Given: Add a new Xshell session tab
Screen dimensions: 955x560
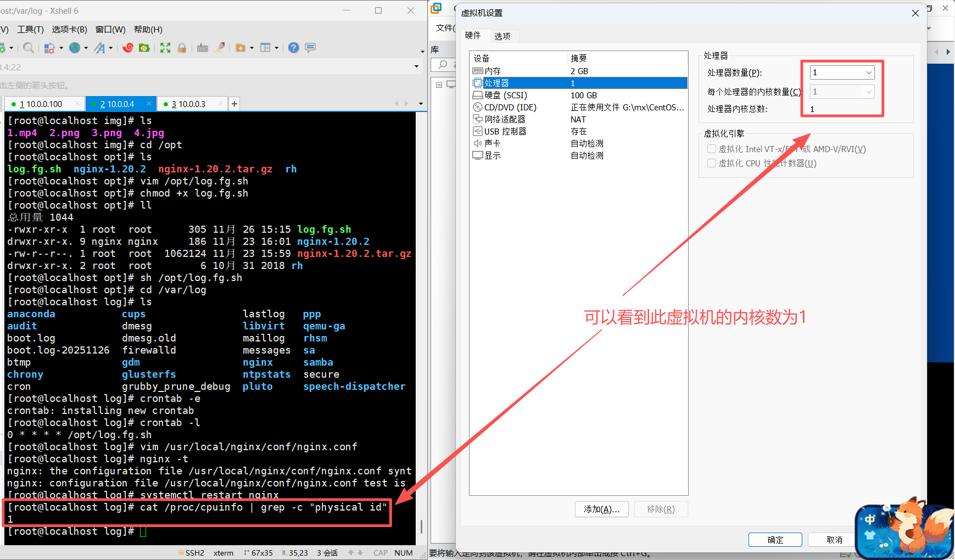Looking at the screenshot, I should coord(234,104).
